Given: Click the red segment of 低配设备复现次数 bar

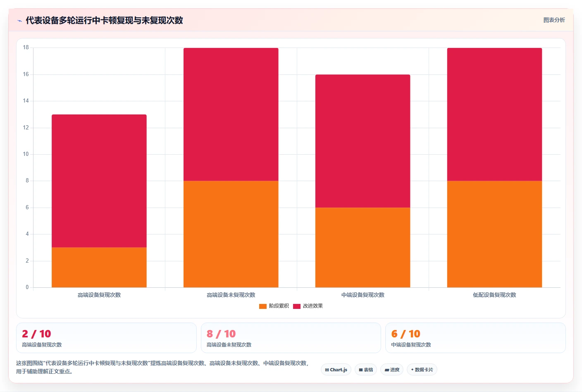Looking at the screenshot, I should click(x=495, y=114).
